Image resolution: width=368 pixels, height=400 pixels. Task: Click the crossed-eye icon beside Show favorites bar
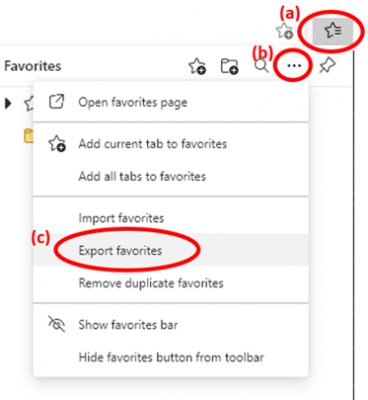point(57,324)
